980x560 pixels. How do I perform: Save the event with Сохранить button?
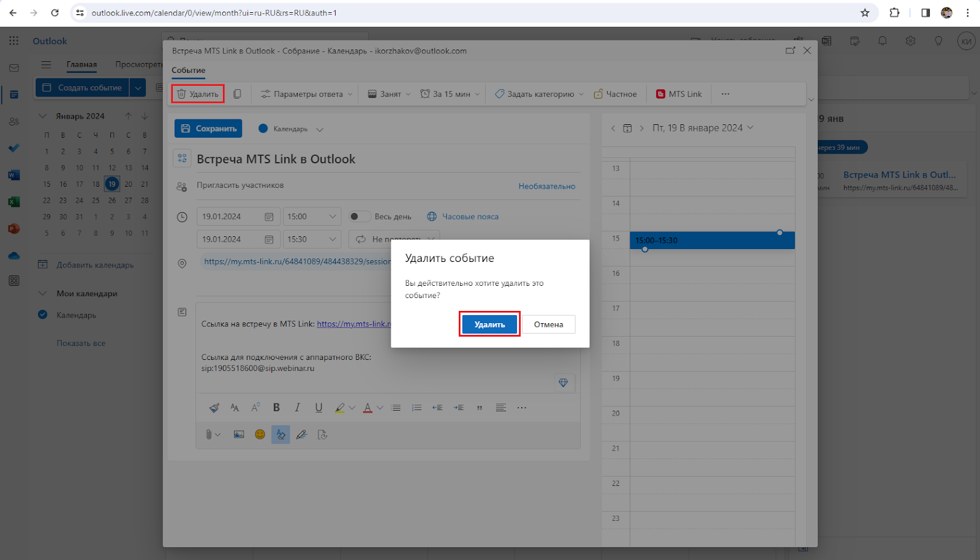pyautogui.click(x=208, y=129)
